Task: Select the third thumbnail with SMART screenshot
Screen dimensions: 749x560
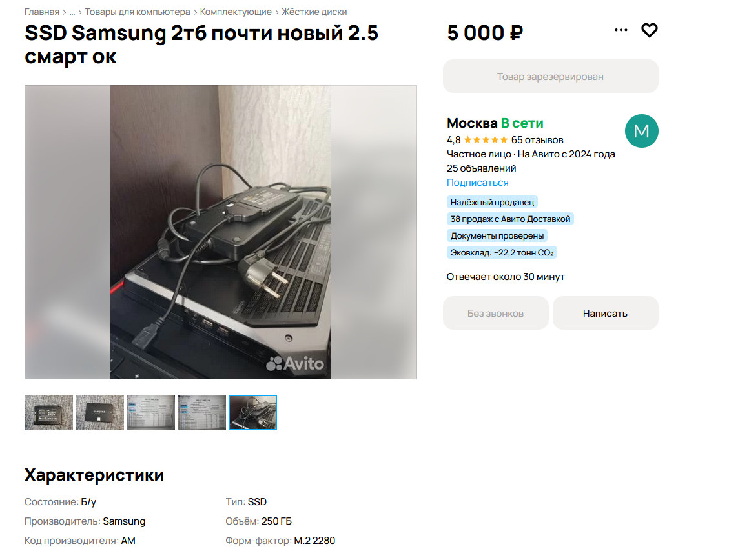Action: tap(151, 412)
